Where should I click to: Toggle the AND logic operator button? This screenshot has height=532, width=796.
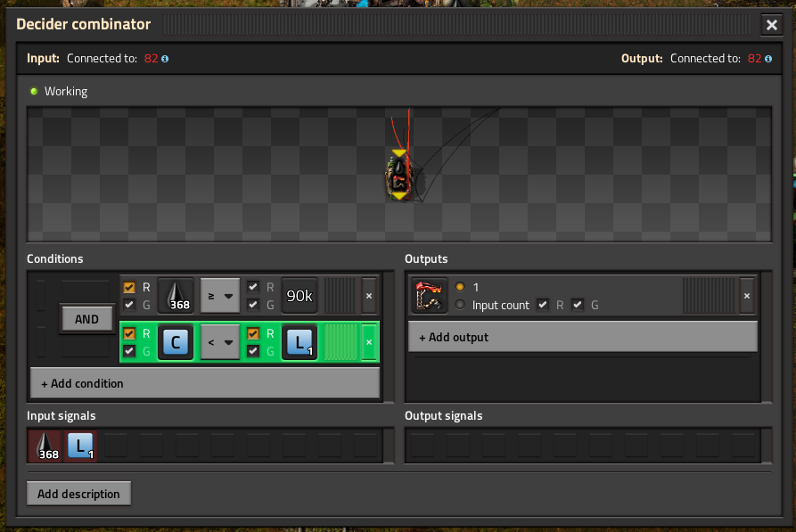86,319
